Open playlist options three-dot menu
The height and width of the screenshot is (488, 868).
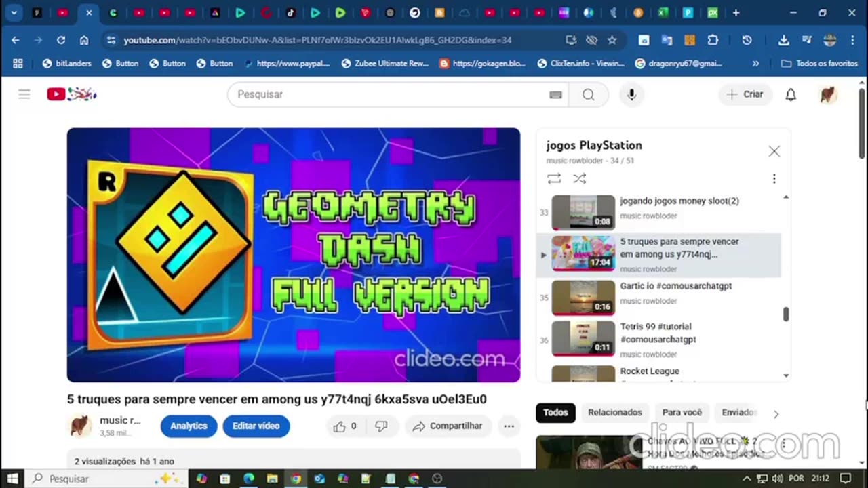(774, 178)
